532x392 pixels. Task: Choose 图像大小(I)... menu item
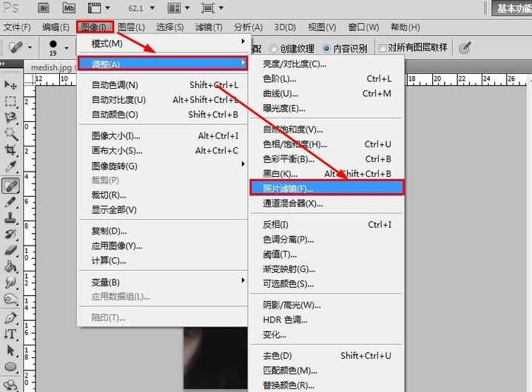[x=162, y=136]
